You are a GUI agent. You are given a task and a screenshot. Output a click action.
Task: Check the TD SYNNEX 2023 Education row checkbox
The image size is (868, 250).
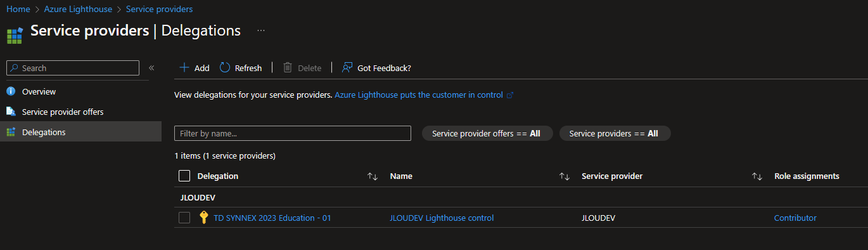pyautogui.click(x=184, y=218)
